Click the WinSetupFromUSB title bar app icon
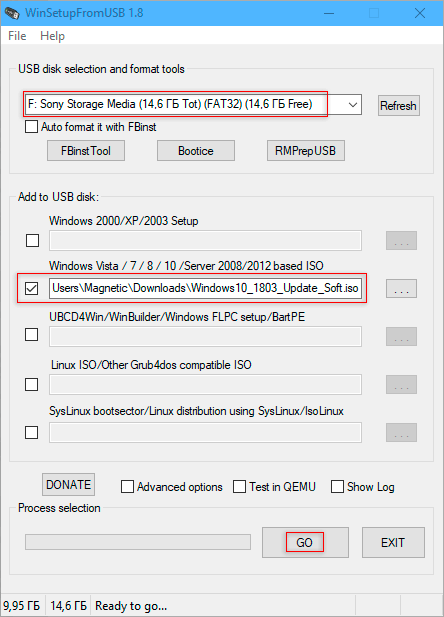The height and width of the screenshot is (617, 444). point(13,13)
